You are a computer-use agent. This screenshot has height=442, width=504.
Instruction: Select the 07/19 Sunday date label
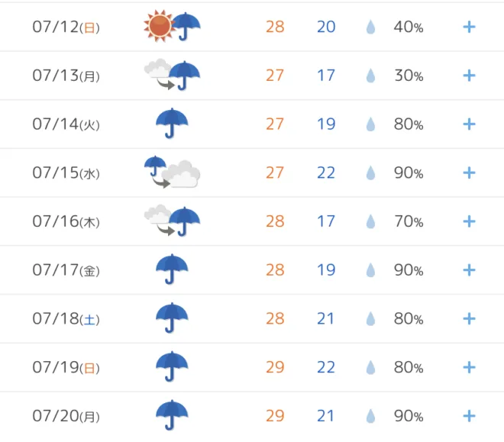[66, 367]
